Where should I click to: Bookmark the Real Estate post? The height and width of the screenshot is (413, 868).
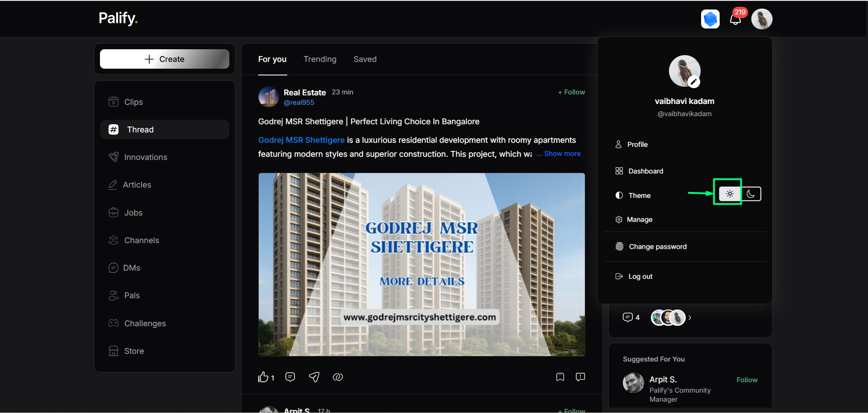click(x=560, y=377)
